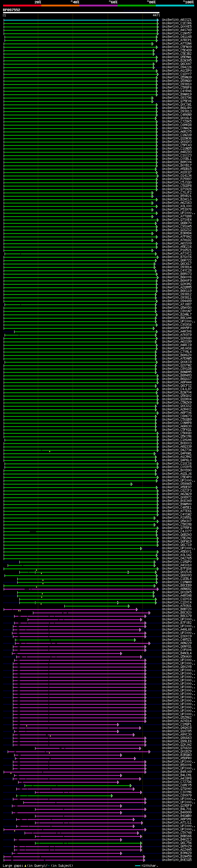Click hit label UniRef100_A8N682
Viewport: 197px width, 868px height.
point(177,589)
